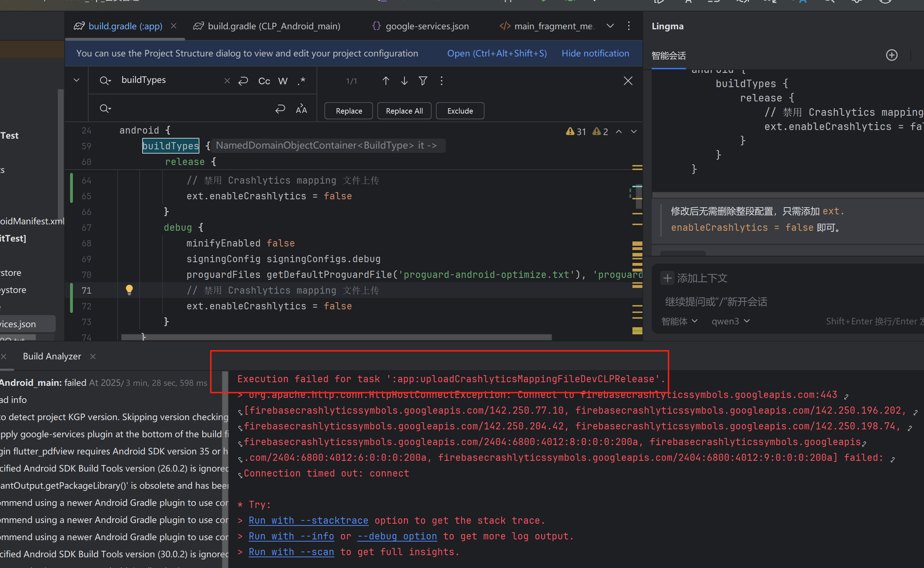The width and height of the screenshot is (924, 568).
Task: Switch to the Build Analyzer tab
Action: [52, 356]
